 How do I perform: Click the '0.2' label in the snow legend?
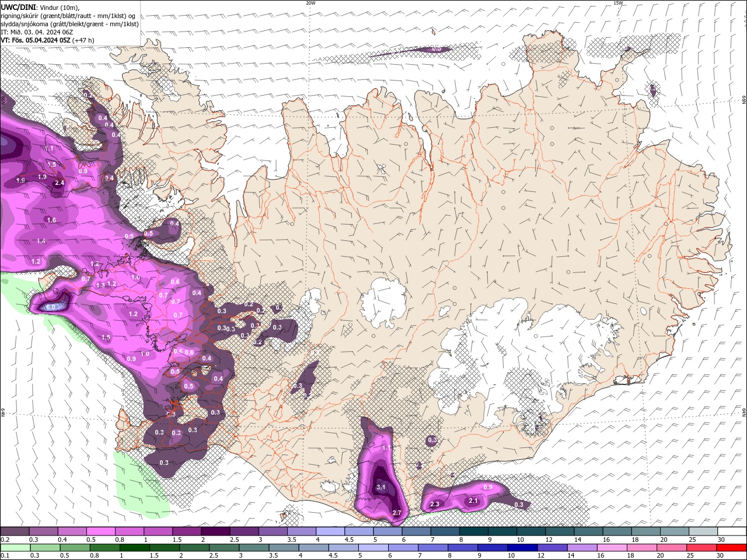(5, 540)
